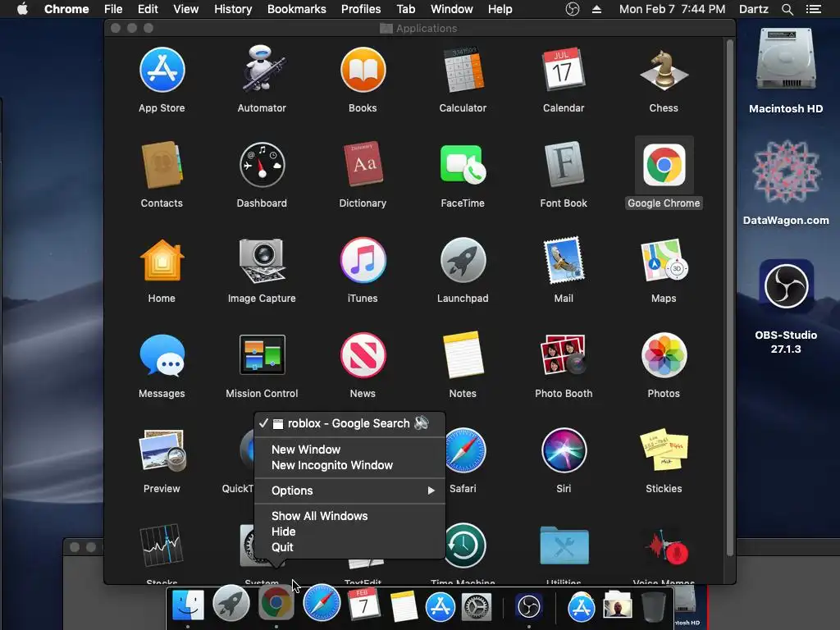Click the Chrome icon in the Dock
Screen dimensions: 840x630
pyautogui.click(x=276, y=603)
